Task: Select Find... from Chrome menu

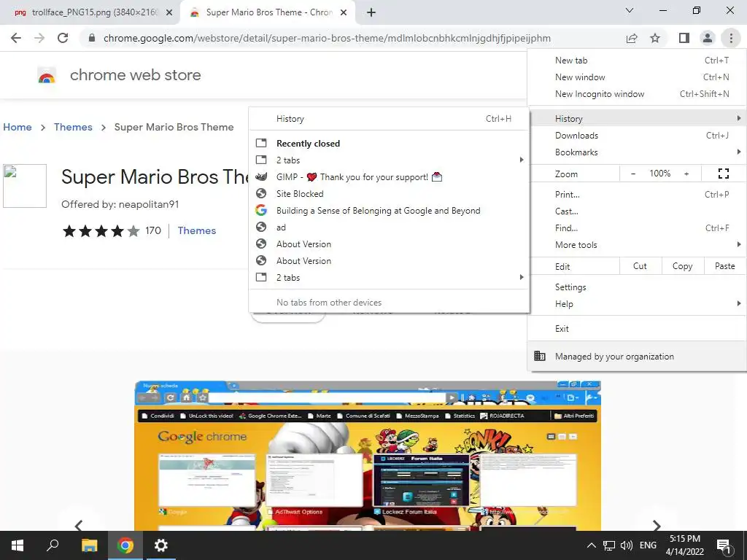Action: click(x=636, y=228)
